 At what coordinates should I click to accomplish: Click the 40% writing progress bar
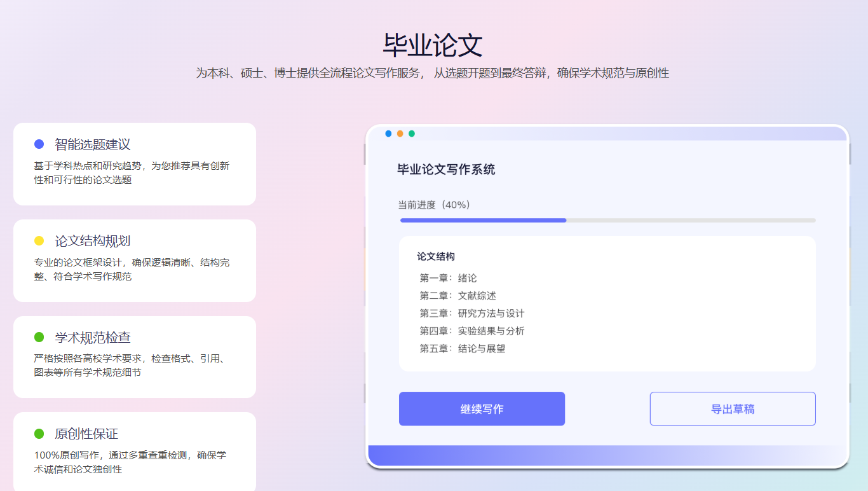(608, 220)
